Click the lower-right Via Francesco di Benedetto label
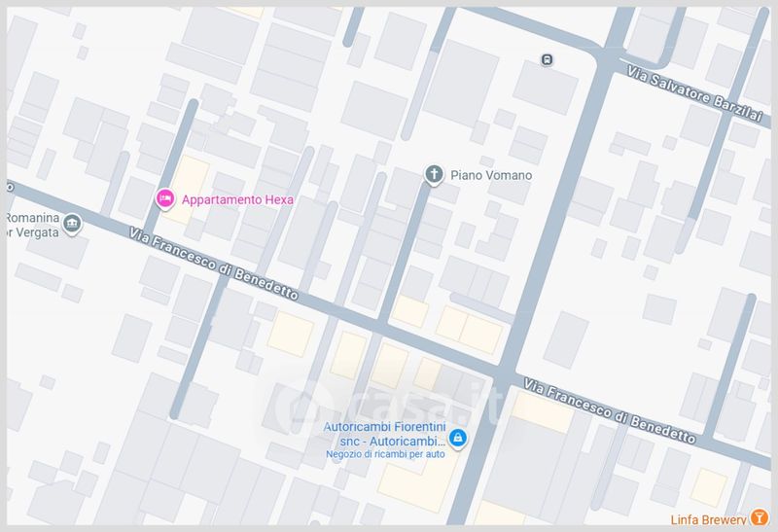This screenshot has width=778, height=532. pos(610,410)
